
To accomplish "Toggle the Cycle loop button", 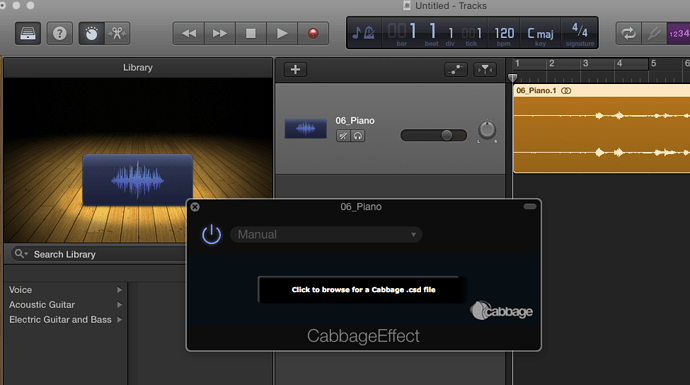I will tap(628, 33).
